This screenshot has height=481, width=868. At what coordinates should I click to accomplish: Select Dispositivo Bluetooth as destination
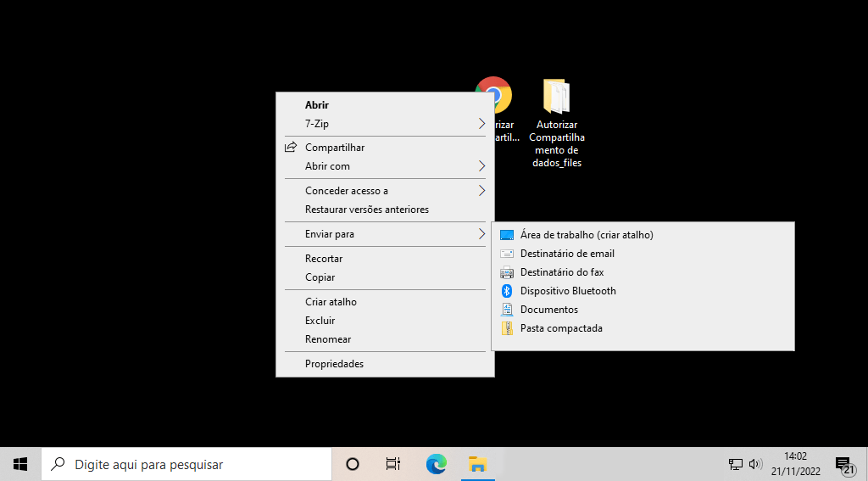coord(568,291)
